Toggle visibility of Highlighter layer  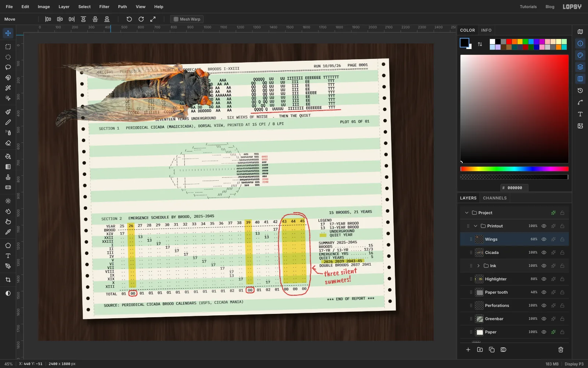click(x=544, y=279)
